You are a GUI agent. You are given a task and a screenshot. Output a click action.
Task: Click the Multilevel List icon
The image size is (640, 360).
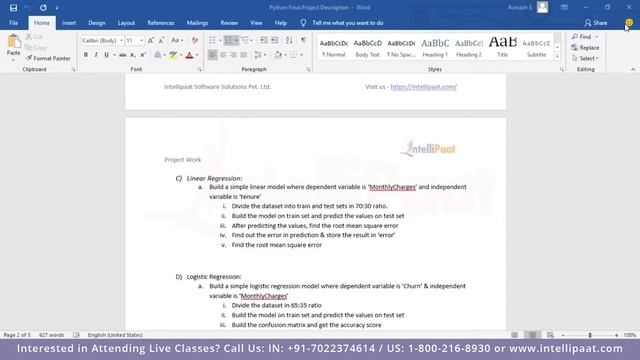[x=245, y=40]
